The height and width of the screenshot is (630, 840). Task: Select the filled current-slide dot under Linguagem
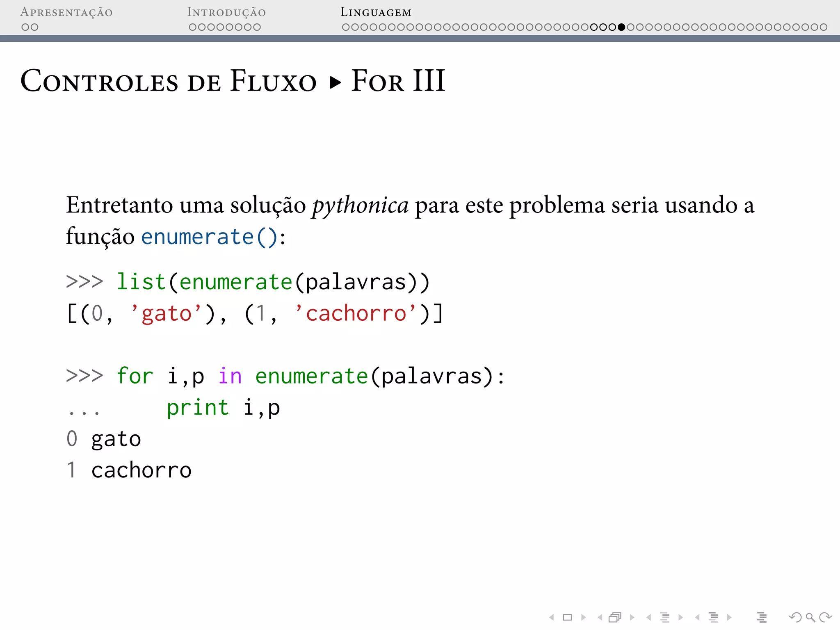tap(621, 27)
